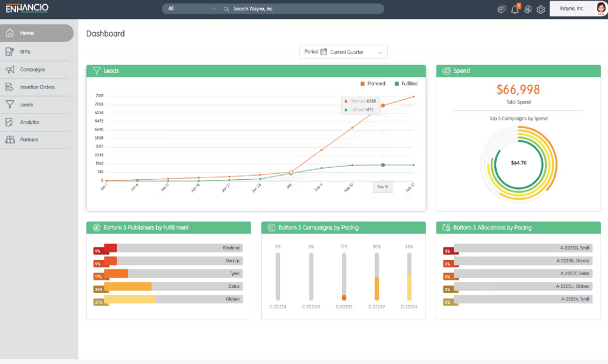Open the Wayne, Inc account dropdown

(573, 9)
